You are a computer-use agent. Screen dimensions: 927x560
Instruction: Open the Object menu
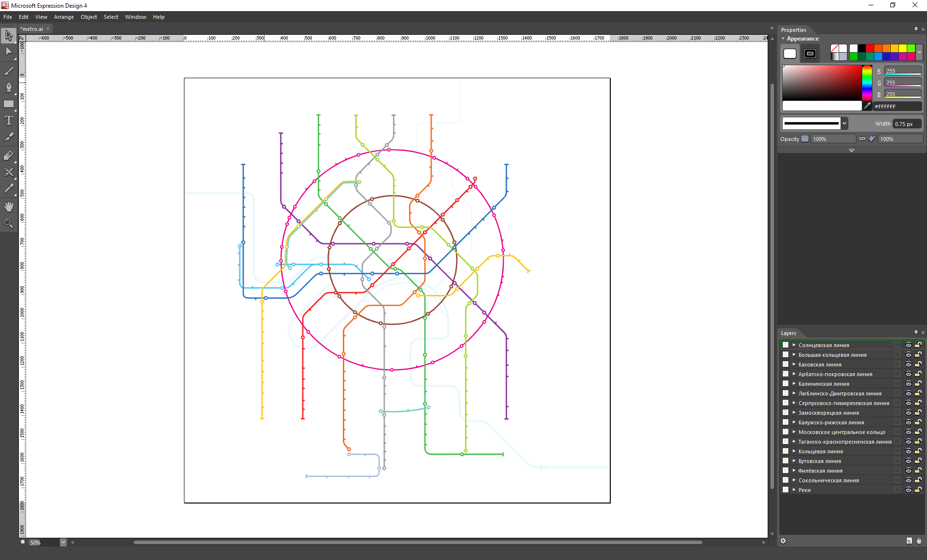coord(88,17)
